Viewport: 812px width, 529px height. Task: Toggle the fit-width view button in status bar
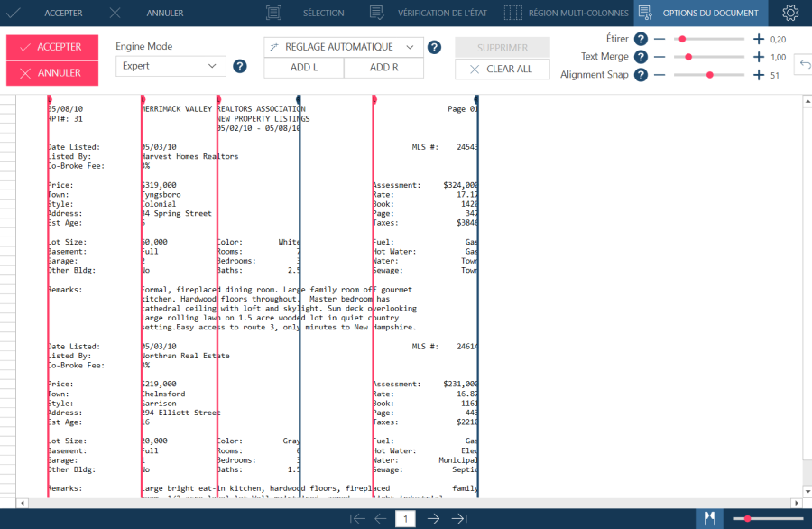pyautogui.click(x=709, y=518)
